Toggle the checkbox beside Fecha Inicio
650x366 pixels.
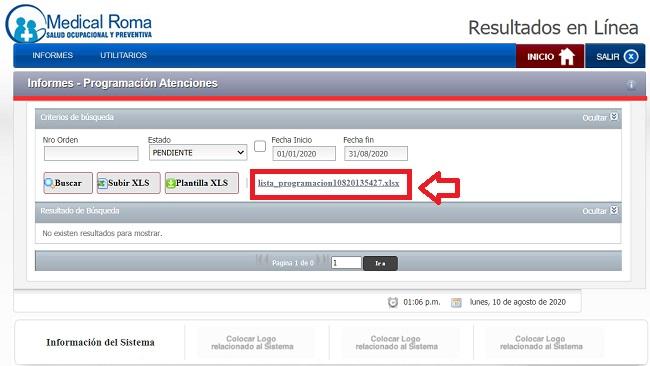click(x=260, y=146)
